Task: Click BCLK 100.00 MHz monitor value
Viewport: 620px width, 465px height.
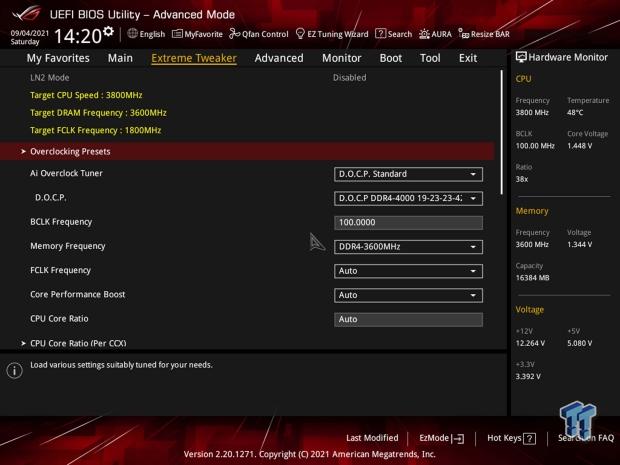Action: pyautogui.click(x=535, y=146)
